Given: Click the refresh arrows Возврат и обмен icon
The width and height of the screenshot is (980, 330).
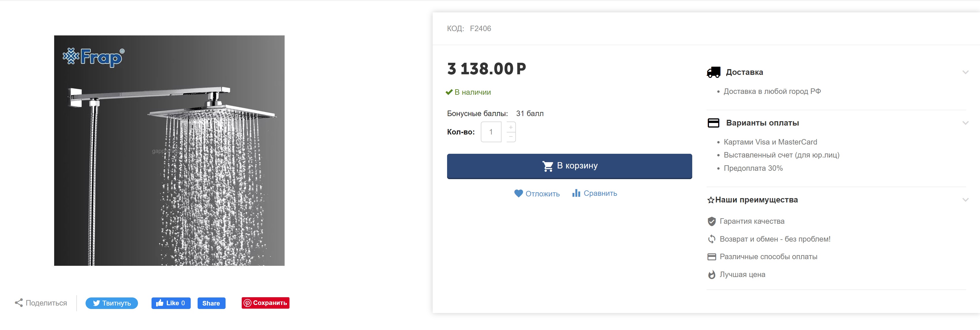Looking at the screenshot, I should click(712, 239).
